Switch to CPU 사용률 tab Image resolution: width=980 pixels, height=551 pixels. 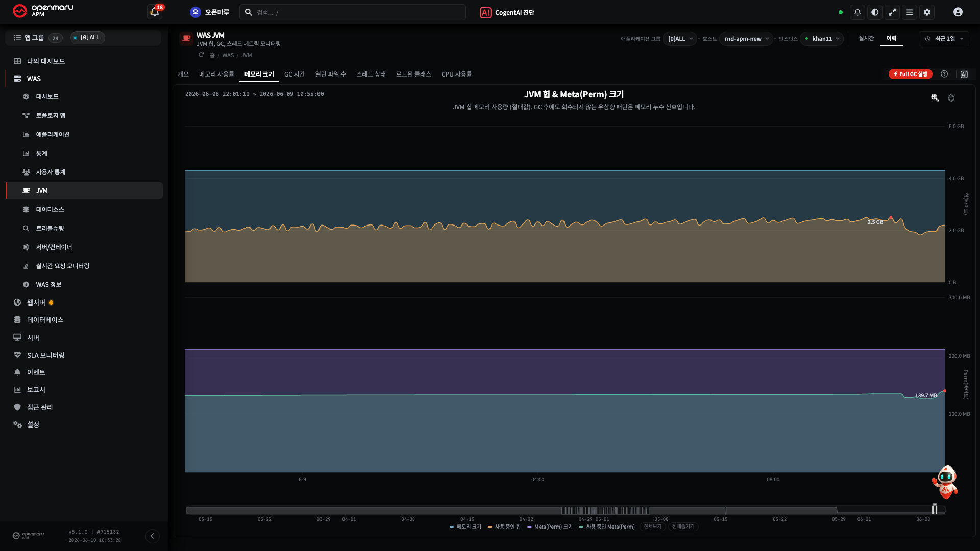coord(456,74)
